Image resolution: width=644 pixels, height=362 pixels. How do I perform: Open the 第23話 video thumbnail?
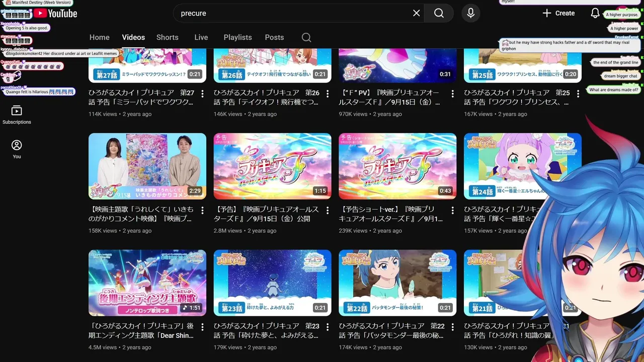click(x=273, y=283)
